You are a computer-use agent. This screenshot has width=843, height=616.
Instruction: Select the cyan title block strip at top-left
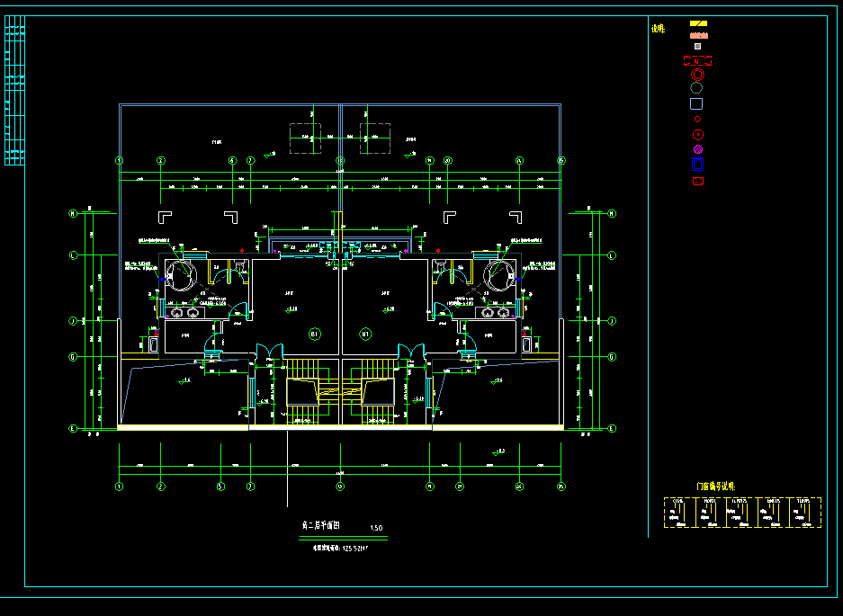[14, 90]
